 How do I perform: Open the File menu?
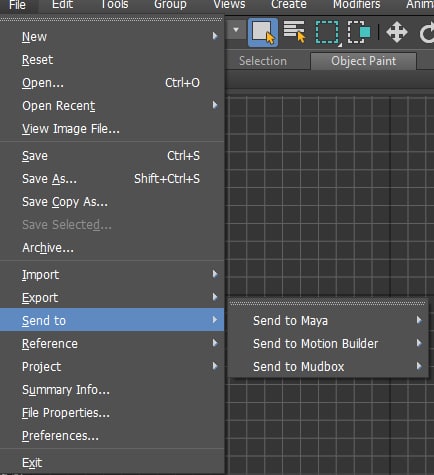point(17,5)
